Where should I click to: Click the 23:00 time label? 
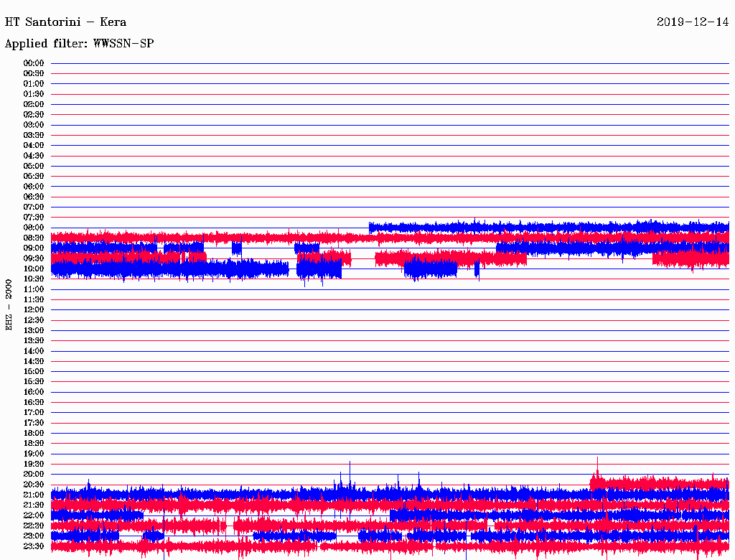[34, 536]
